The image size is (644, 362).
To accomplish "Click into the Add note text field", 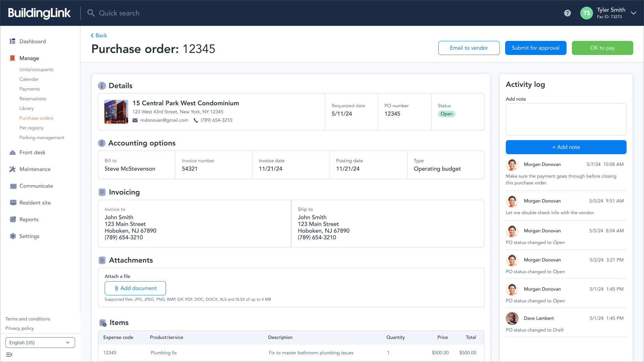I will point(566,119).
